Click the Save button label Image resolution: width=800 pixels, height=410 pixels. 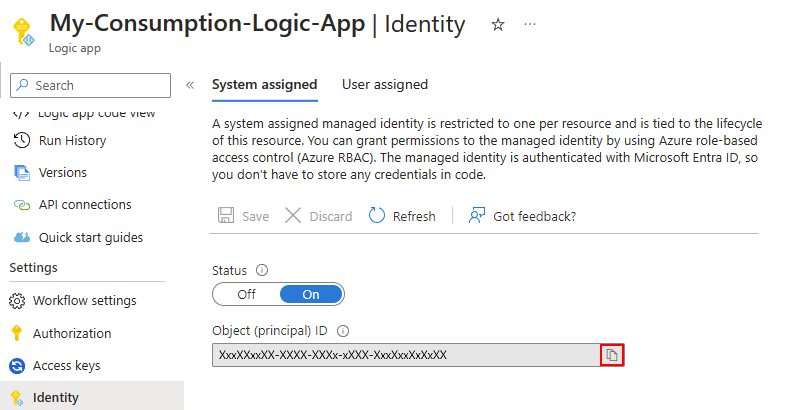click(256, 217)
